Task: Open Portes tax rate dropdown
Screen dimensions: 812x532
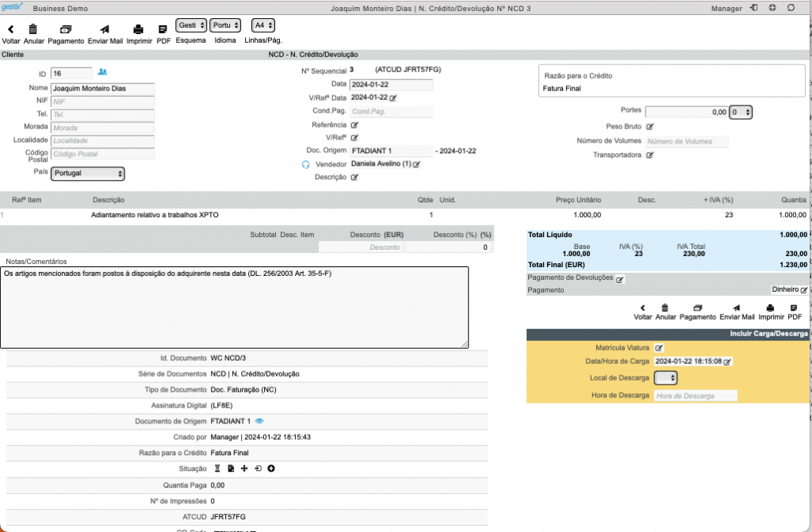Action: (741, 113)
